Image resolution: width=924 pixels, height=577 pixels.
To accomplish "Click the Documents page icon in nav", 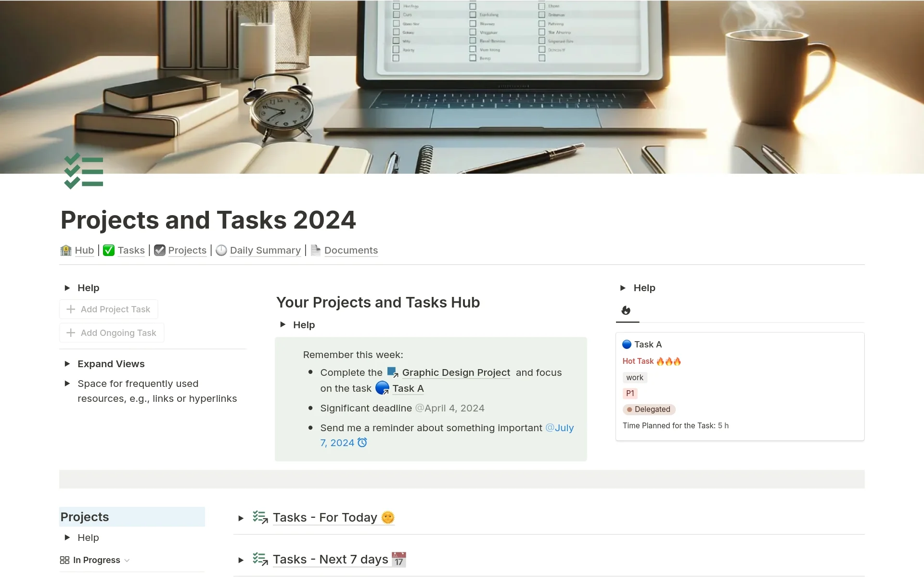I will tap(316, 250).
